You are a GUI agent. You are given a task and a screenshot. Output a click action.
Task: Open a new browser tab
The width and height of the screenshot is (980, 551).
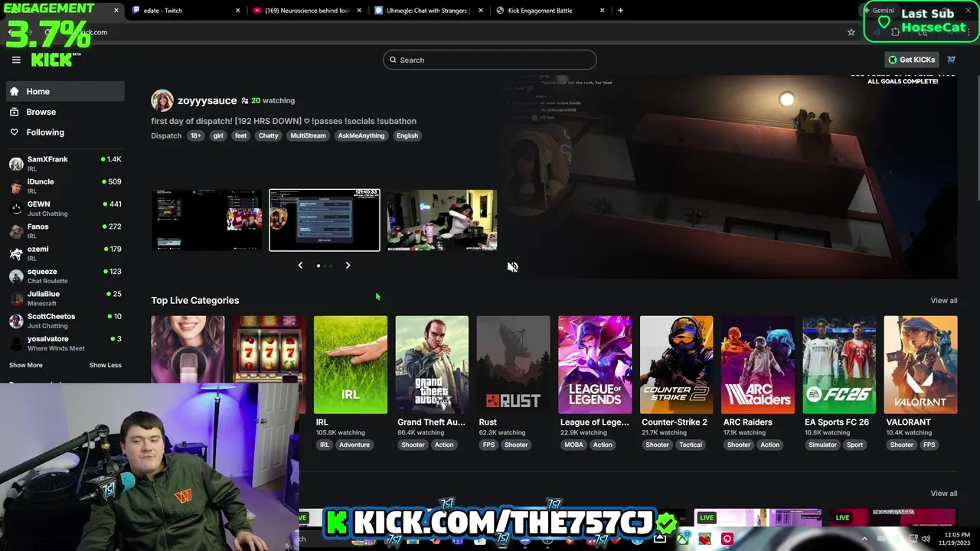coord(620,11)
